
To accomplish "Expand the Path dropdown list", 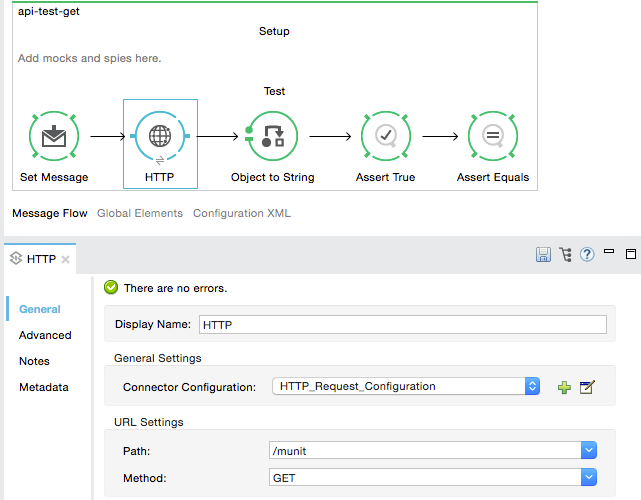I will (588, 451).
